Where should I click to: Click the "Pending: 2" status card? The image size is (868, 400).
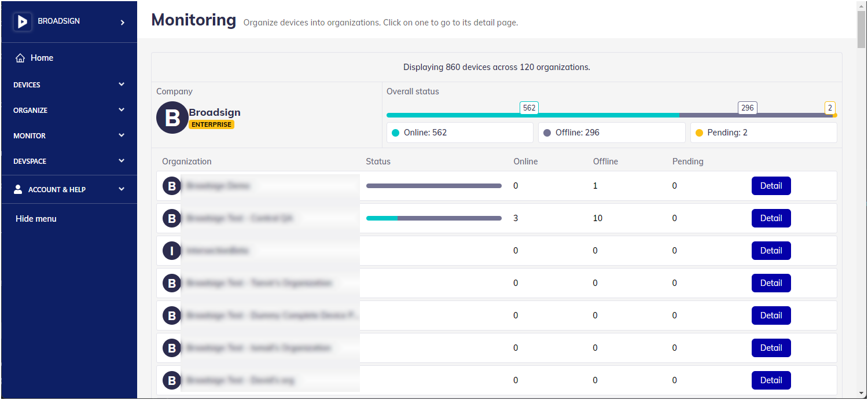(764, 133)
